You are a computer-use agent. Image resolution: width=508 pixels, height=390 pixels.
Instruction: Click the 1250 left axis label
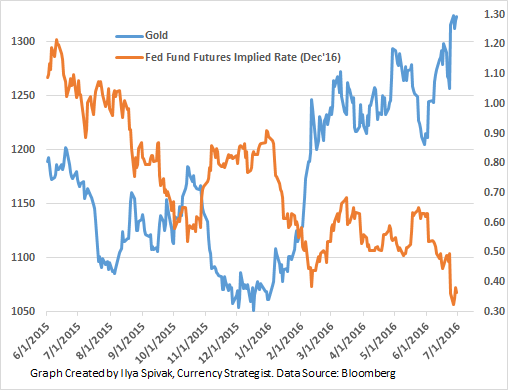pyautogui.click(x=23, y=95)
